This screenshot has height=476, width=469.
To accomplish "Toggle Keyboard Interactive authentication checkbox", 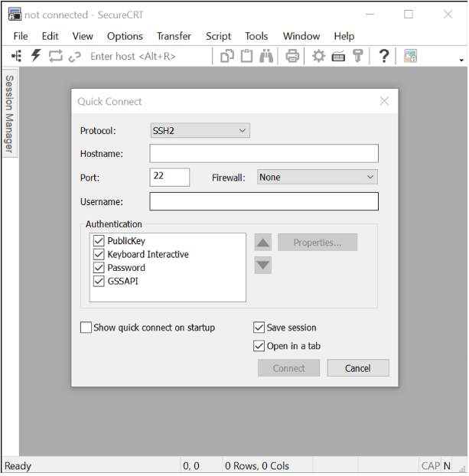I will (x=99, y=254).
